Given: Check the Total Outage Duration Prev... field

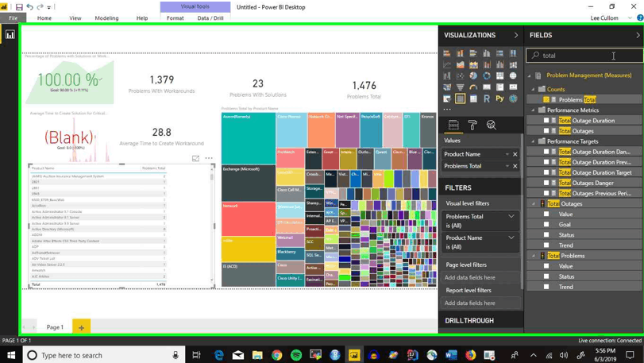Looking at the screenshot, I should tap(546, 162).
